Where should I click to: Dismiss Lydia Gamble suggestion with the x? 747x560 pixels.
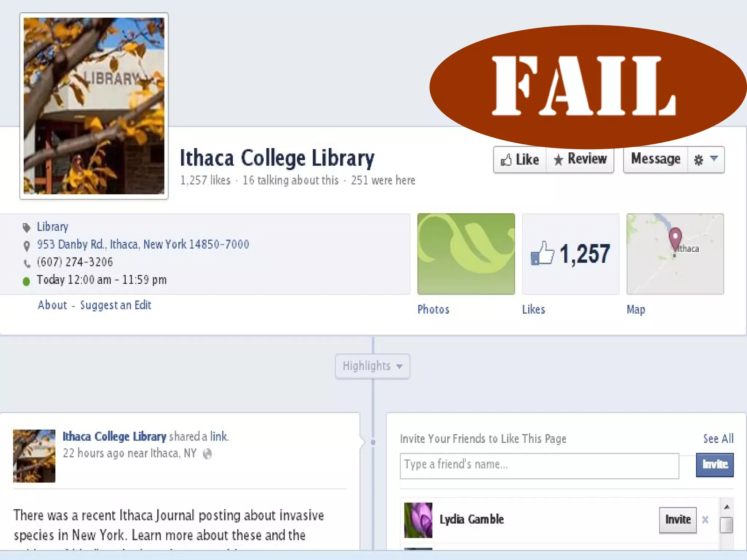point(705,520)
